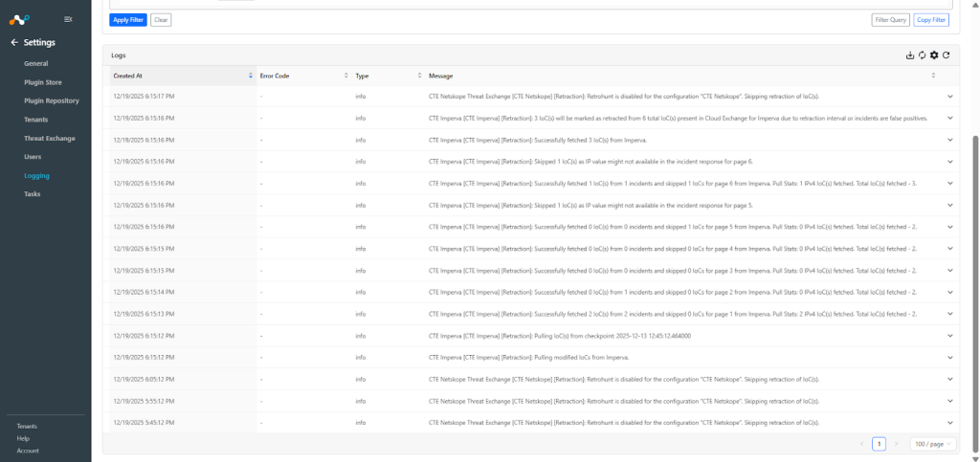The width and height of the screenshot is (980, 462).
Task: Click the Copy Filter button
Action: click(930, 20)
